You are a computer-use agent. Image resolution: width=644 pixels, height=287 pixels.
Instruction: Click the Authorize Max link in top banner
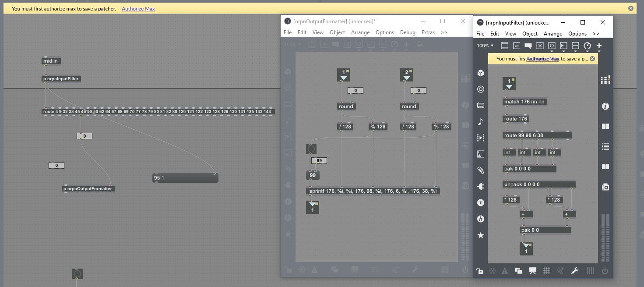tap(138, 9)
